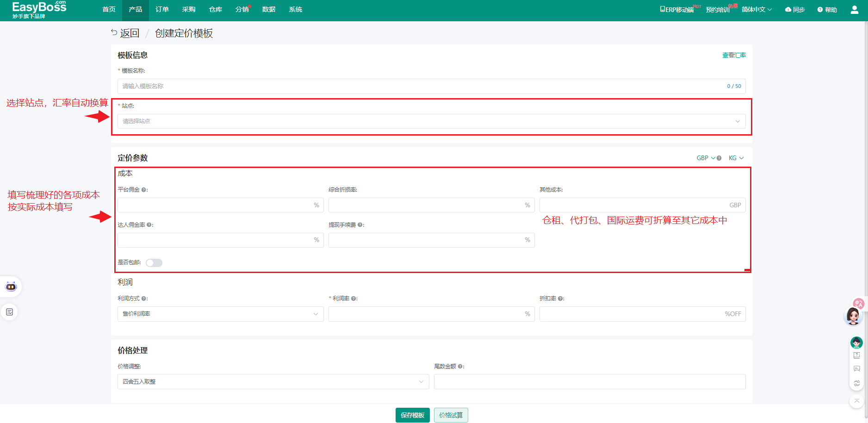
Task: Open the KG weight unit dropdown
Action: pyautogui.click(x=736, y=158)
